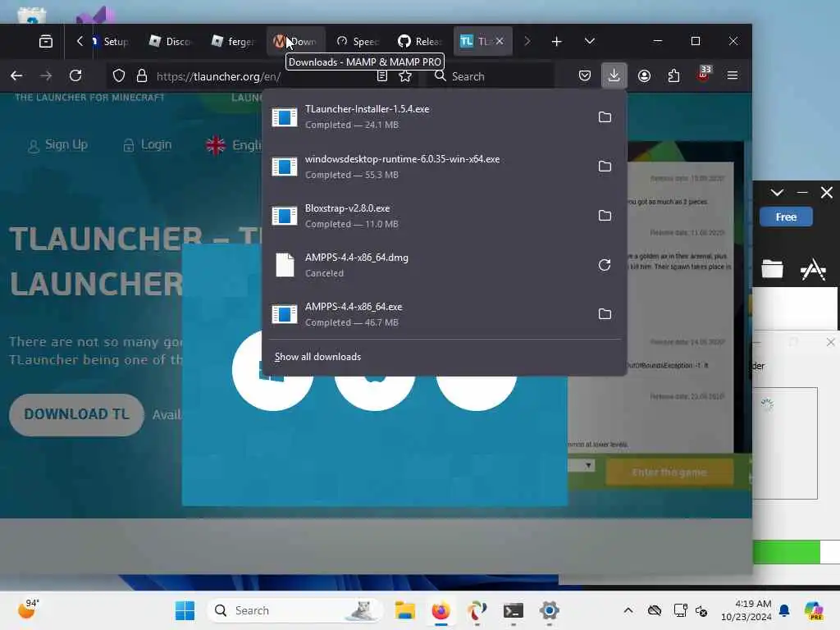Screen dimensions: 840x630
Task: Switch to the ferger tab
Action: 233,41
